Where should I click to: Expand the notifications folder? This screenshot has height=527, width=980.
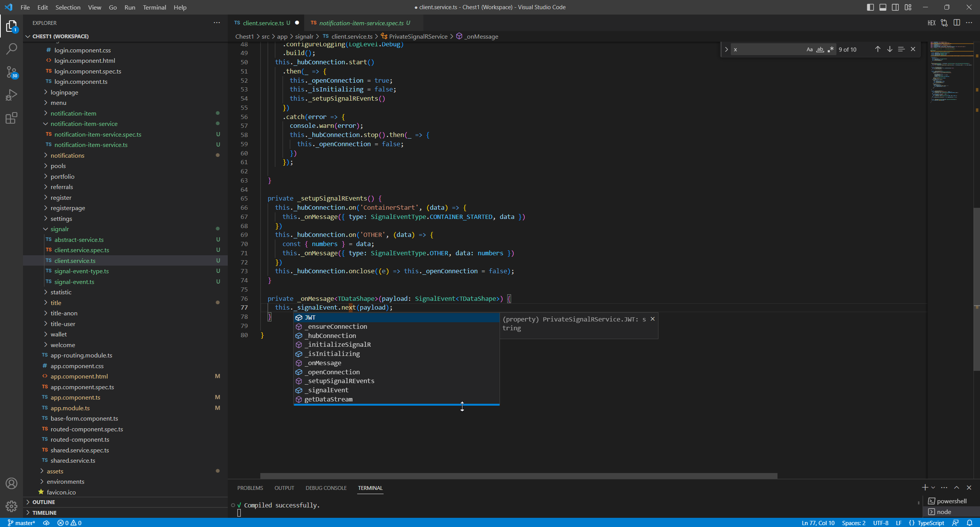tap(67, 155)
